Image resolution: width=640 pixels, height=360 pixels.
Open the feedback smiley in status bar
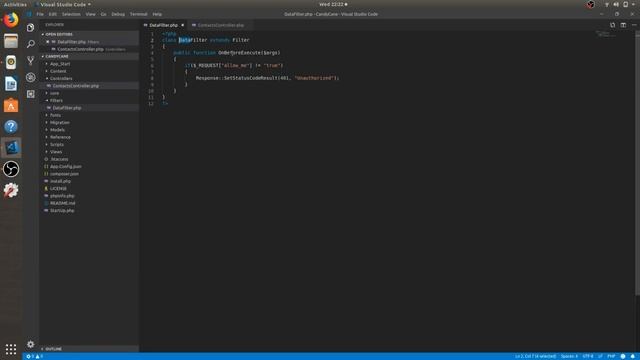[623, 356]
